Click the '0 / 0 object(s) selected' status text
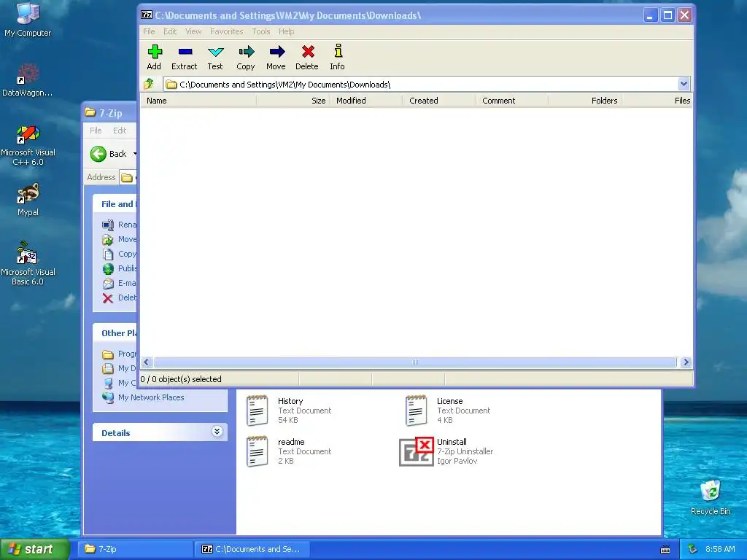This screenshot has width=747, height=560. coord(181,379)
